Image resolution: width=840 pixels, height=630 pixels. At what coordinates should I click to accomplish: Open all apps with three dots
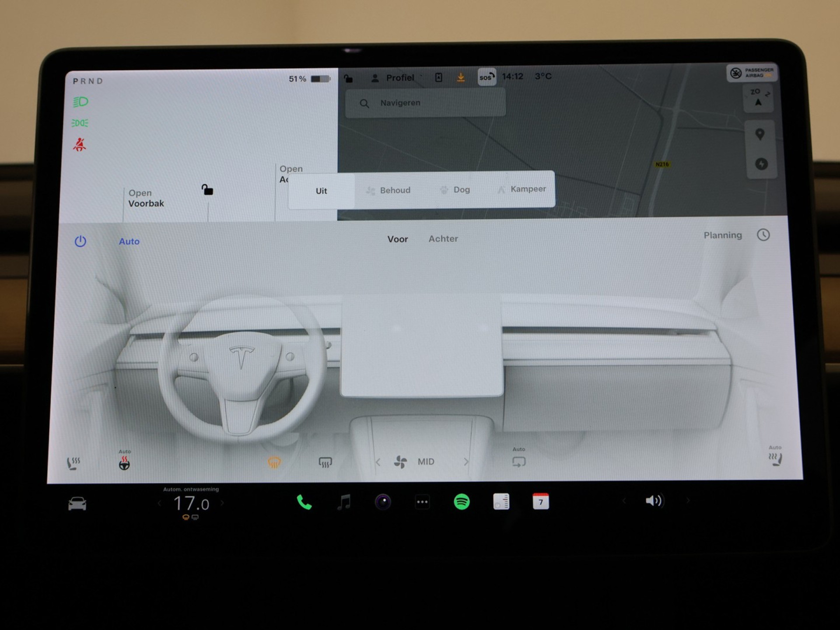pyautogui.click(x=422, y=502)
